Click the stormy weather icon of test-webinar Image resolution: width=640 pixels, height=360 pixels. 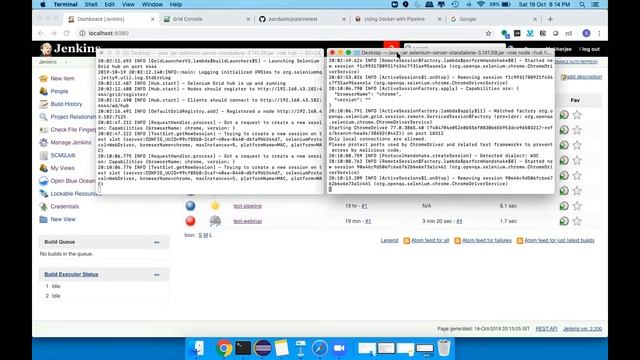pos(215,221)
